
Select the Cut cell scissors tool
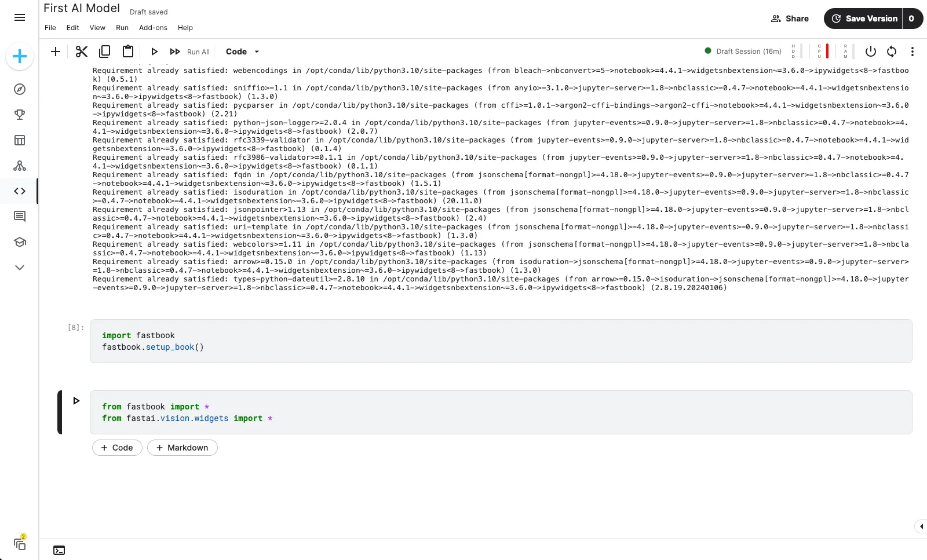(81, 51)
